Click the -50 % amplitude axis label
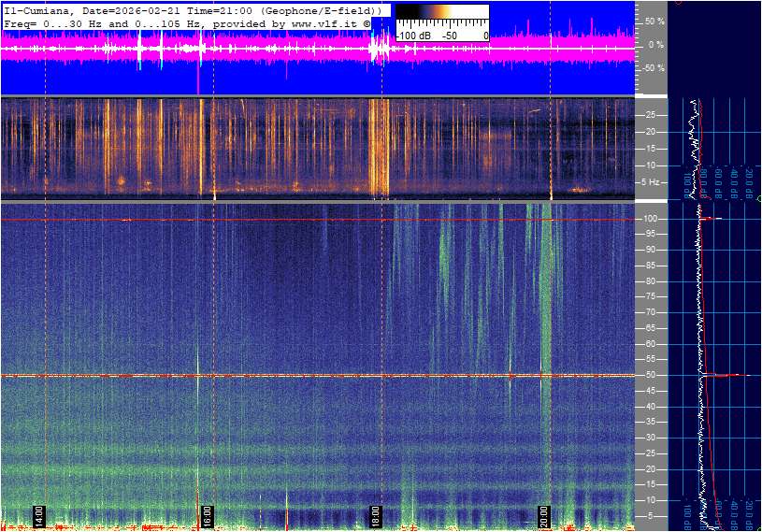This screenshot has height=532, width=762. click(652, 68)
